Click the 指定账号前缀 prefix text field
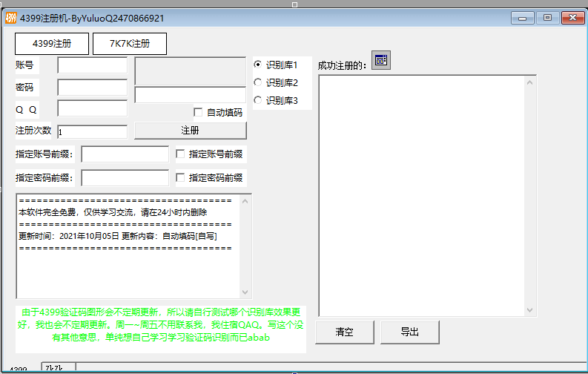This screenshot has height=374, width=588. click(125, 154)
